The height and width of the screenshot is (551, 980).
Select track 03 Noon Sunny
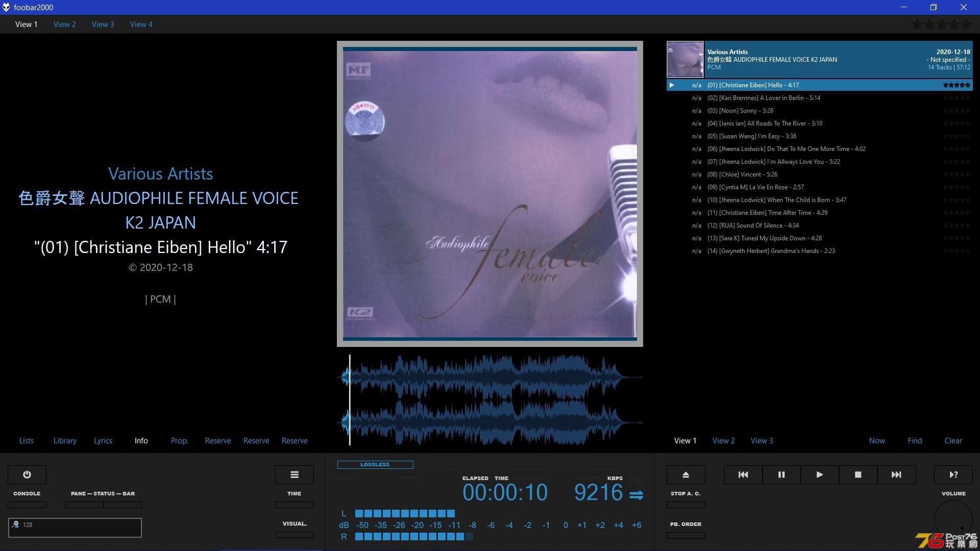[x=820, y=111]
